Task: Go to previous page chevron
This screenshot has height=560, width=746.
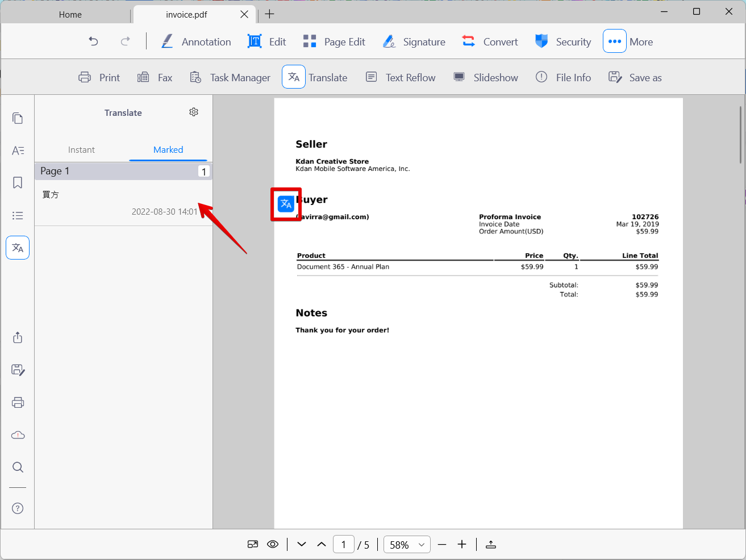Action: point(322,544)
